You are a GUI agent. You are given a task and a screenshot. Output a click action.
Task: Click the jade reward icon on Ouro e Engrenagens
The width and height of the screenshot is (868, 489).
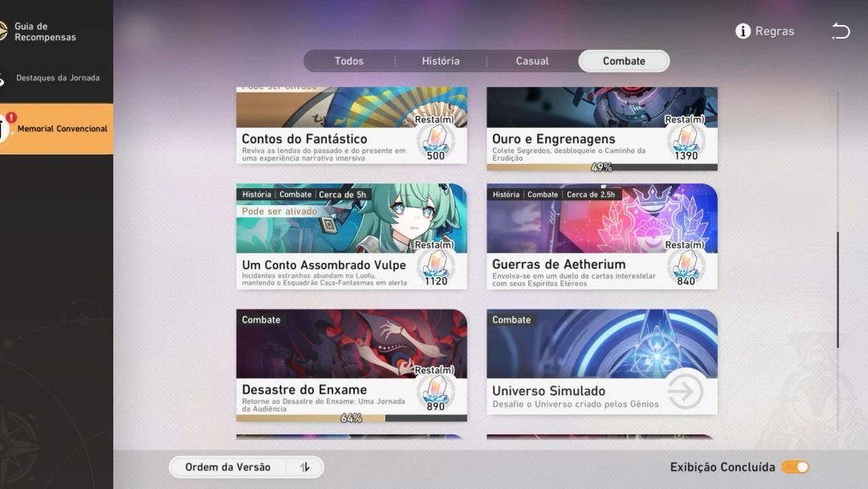click(x=686, y=142)
